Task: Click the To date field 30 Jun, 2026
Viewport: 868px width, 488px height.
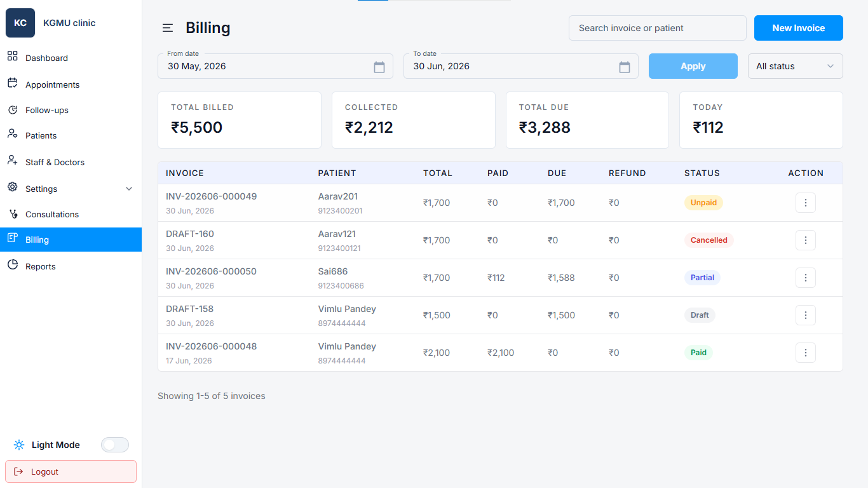Action: click(521, 66)
